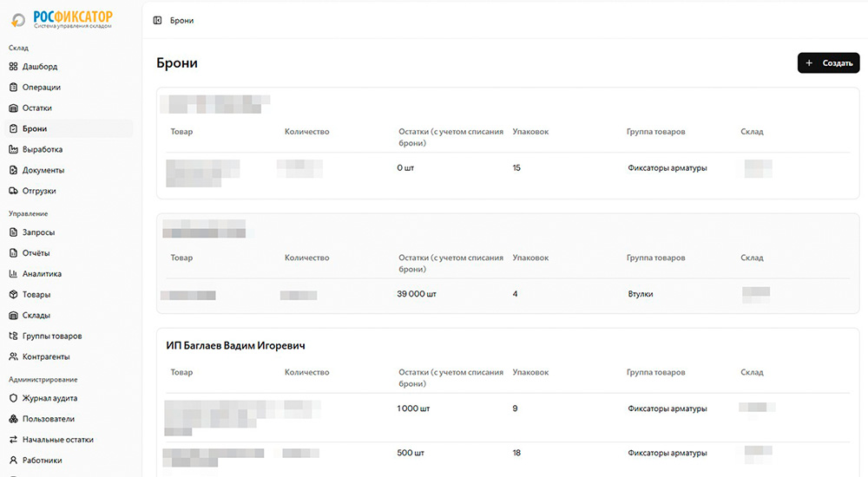Click the Товары box icon
Screen dimensions: 868x477
13,294
